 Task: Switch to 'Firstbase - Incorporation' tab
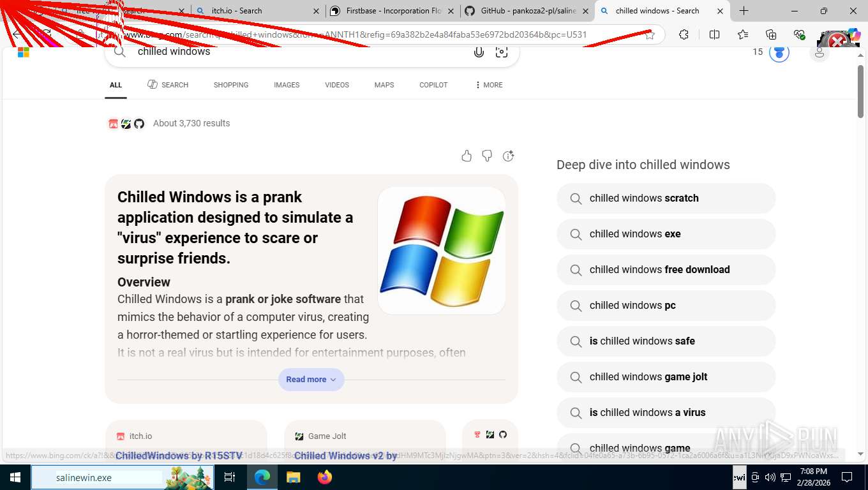click(392, 11)
